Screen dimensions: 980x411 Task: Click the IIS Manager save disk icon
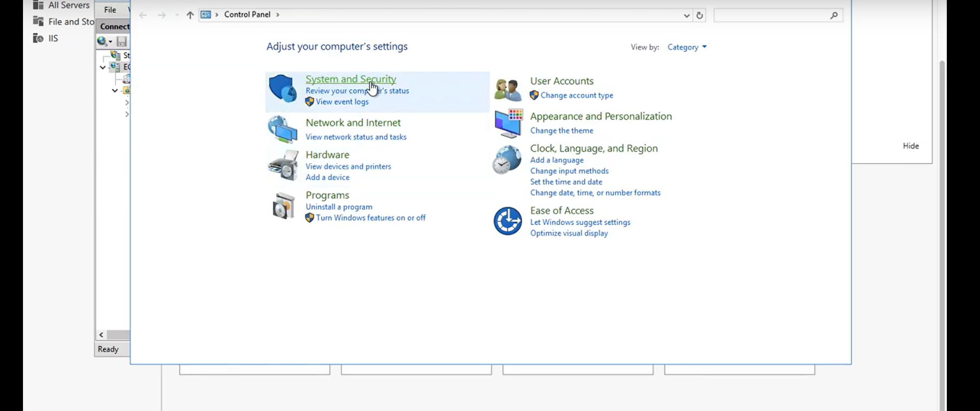(x=122, y=41)
